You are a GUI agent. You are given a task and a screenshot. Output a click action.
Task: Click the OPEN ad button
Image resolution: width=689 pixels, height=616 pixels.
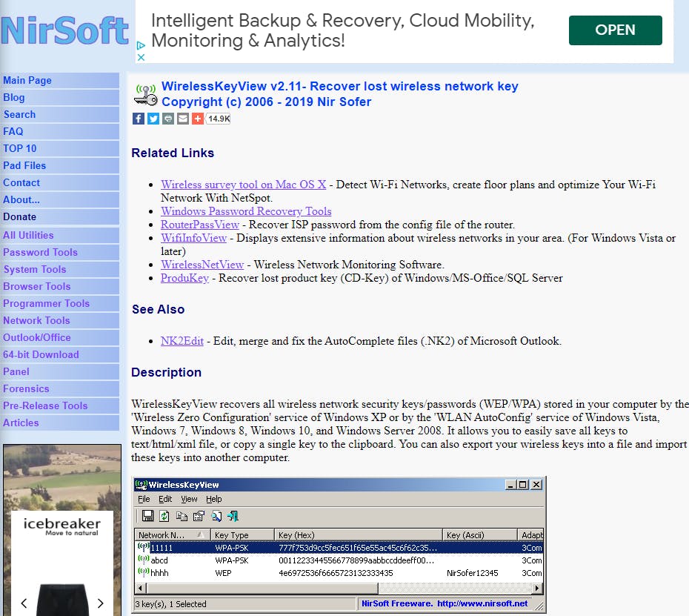[x=615, y=30]
